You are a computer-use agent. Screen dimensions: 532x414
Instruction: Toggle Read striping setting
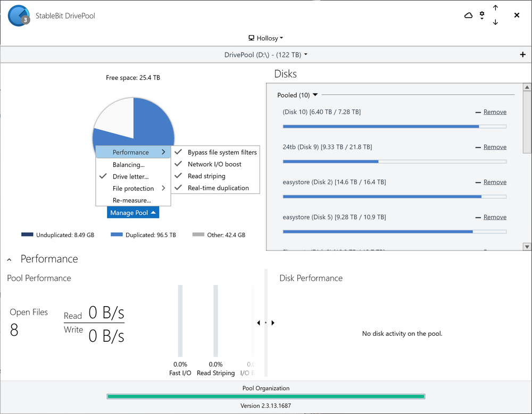(206, 176)
